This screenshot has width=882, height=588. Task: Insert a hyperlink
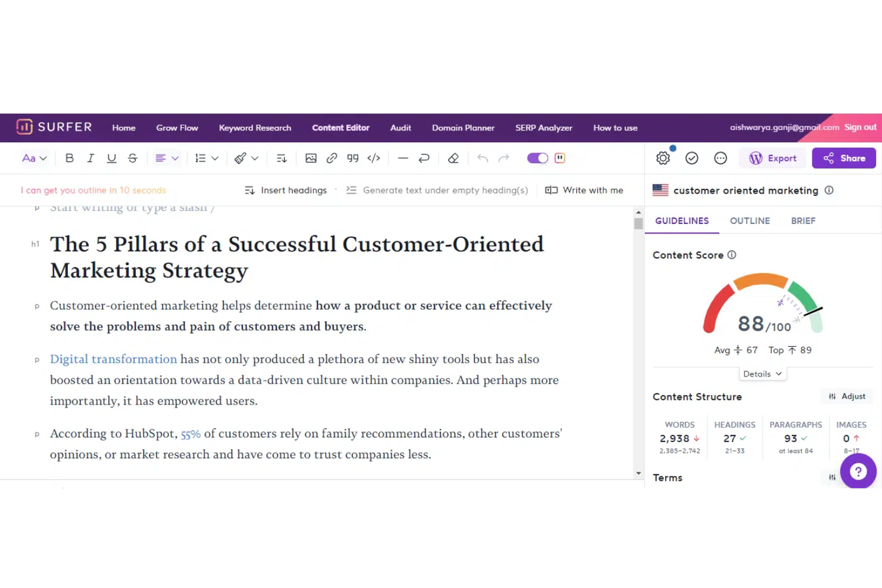332,158
